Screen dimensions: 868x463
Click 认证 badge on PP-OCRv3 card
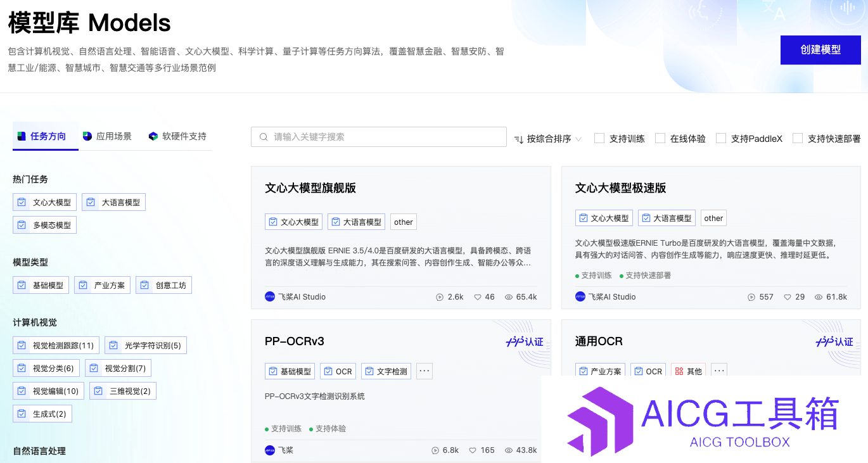pyautogui.click(x=524, y=342)
